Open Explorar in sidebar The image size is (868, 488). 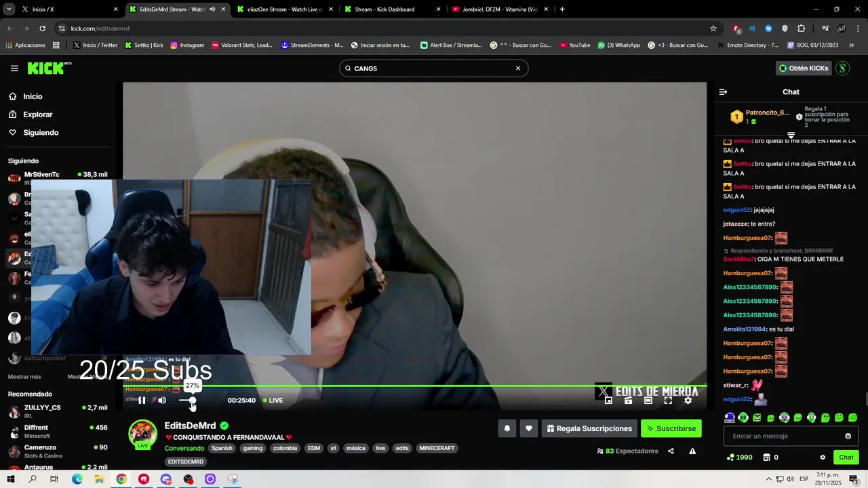38,115
